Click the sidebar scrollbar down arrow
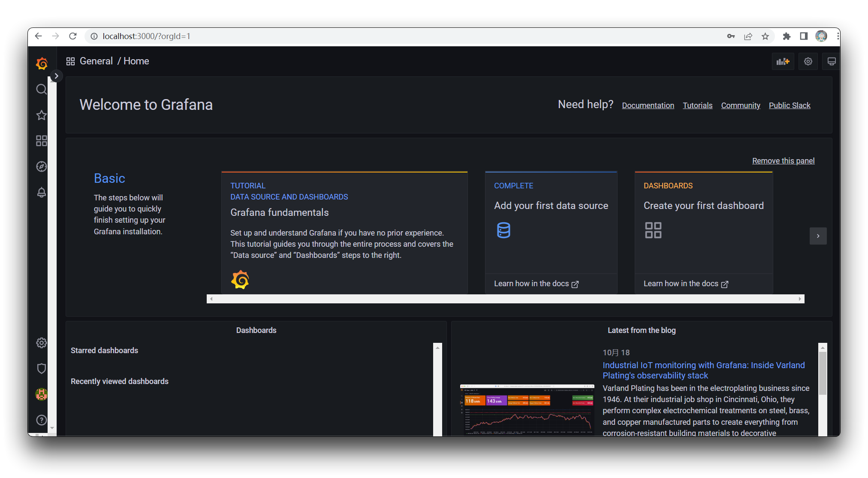This screenshot has height=478, width=868. pyautogui.click(x=52, y=428)
